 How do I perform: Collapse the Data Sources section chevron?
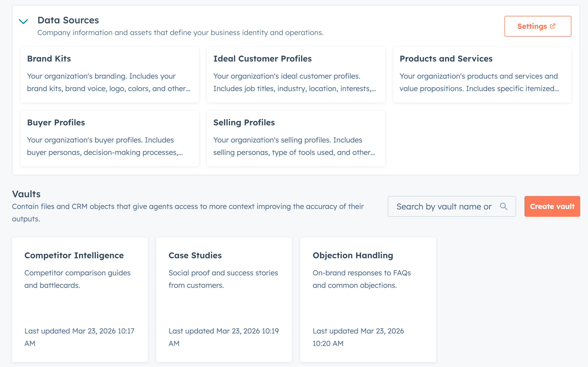tap(23, 21)
